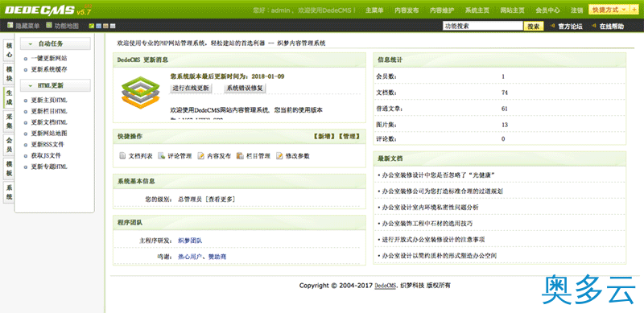Open 主菜单 in top navigation
This screenshot has width=644, height=313.
click(374, 10)
